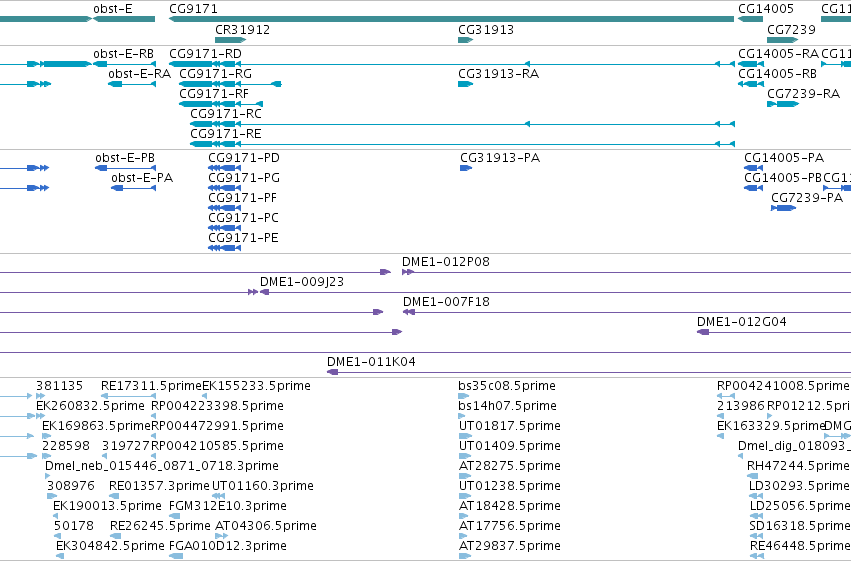Viewport: 851px width, 561px height.
Task: Click EST 308976
Action: click(x=52, y=496)
